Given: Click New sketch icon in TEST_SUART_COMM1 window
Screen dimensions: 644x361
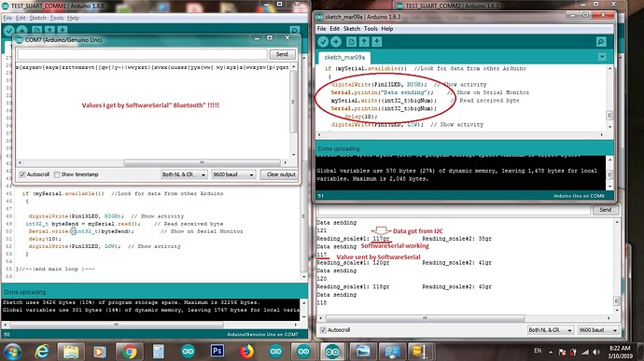Looking at the screenshot, I should (x=37, y=30).
